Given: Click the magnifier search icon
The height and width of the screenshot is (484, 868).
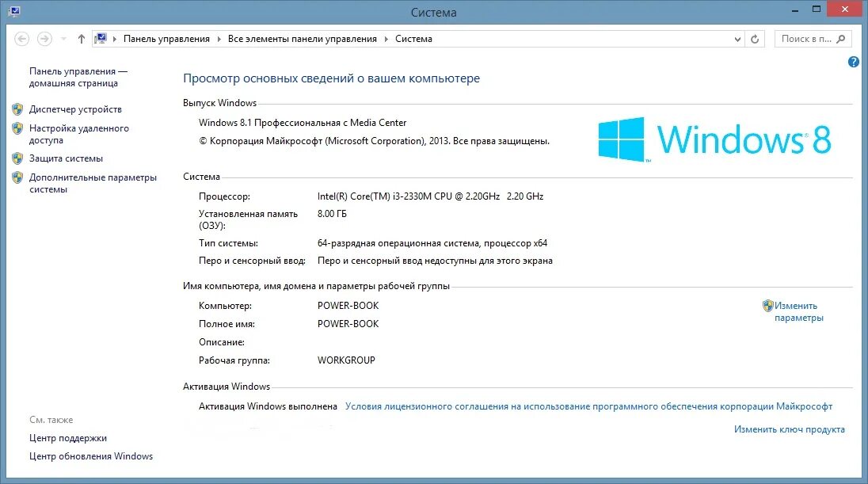Looking at the screenshot, I should (x=841, y=39).
